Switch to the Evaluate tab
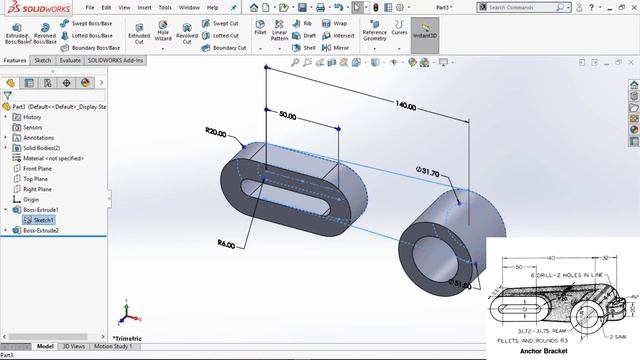Viewport: 640px width, 360px height. click(70, 60)
